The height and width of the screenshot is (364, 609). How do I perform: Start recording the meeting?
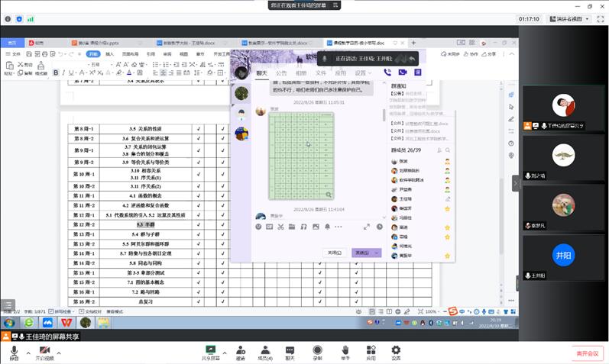click(x=317, y=351)
